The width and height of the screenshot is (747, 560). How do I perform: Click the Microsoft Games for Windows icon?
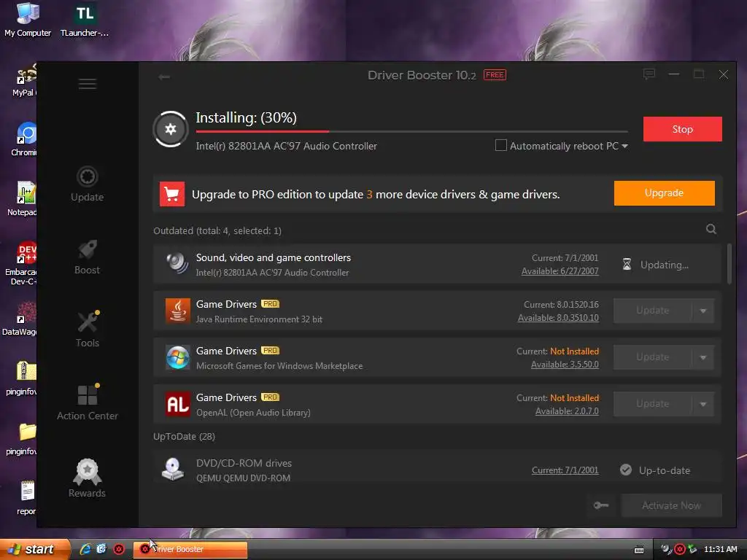[x=177, y=357]
